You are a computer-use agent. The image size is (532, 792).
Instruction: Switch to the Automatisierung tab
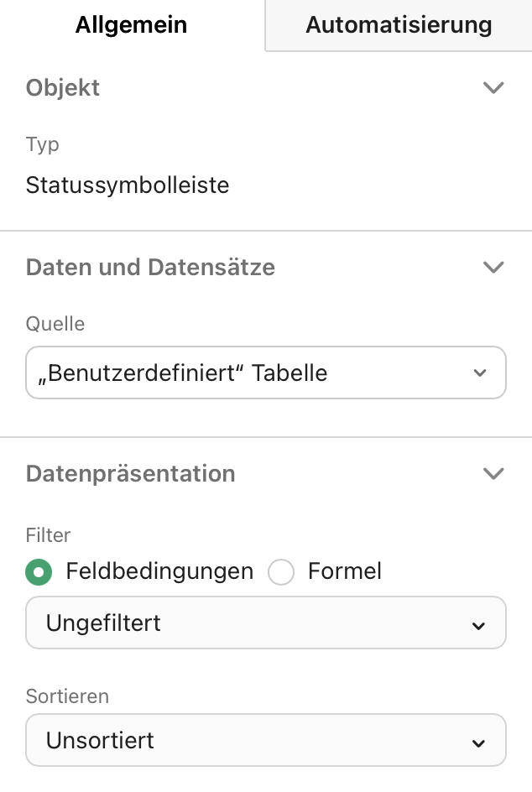[399, 25]
